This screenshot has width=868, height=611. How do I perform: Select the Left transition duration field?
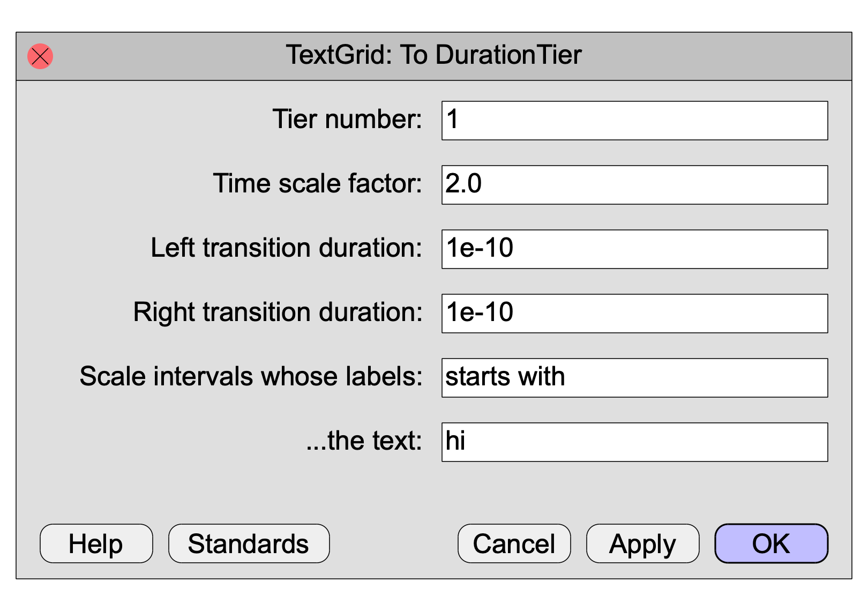634,249
